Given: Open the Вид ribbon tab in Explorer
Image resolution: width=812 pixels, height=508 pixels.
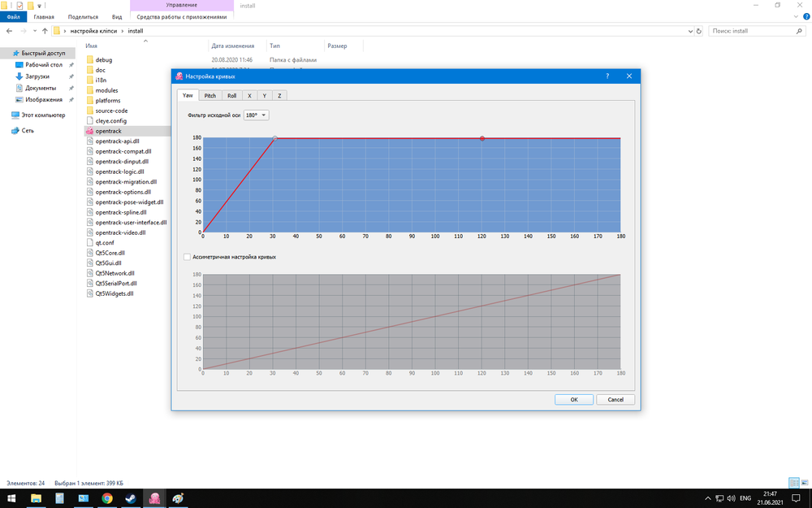Looking at the screenshot, I should (x=117, y=16).
